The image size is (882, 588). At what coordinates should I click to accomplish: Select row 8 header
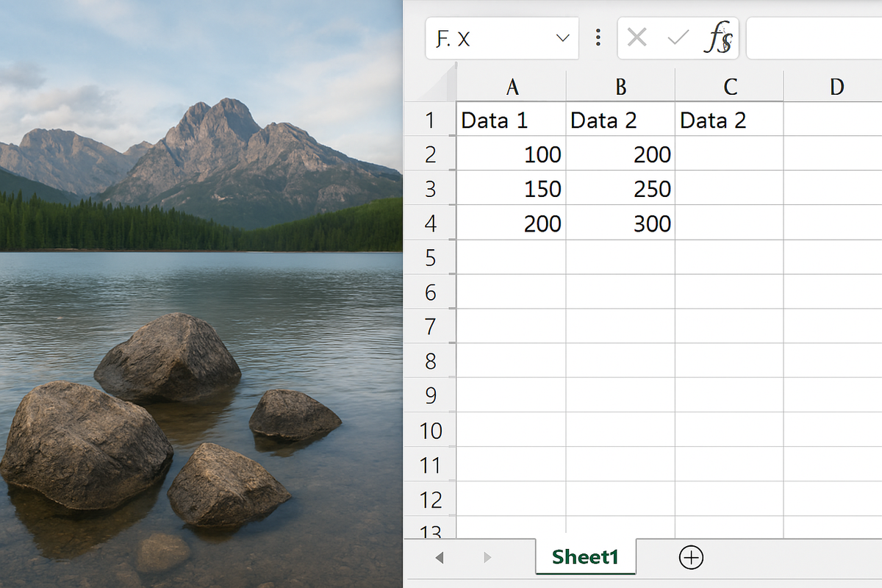point(430,362)
